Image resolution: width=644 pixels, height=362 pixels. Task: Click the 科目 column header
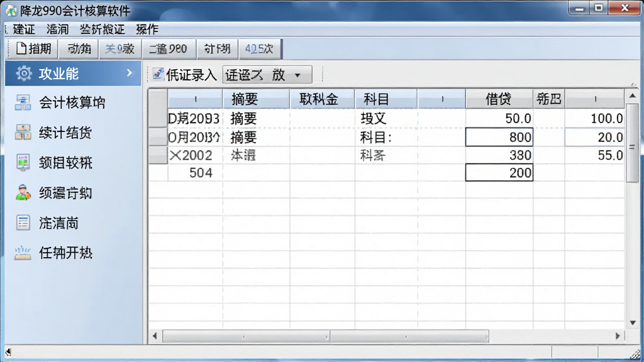[386, 99]
